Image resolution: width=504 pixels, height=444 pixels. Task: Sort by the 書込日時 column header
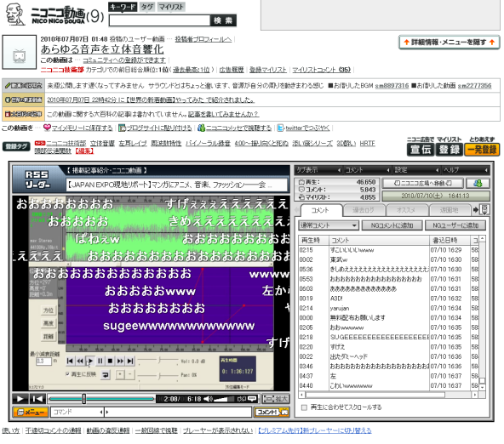[x=450, y=240]
